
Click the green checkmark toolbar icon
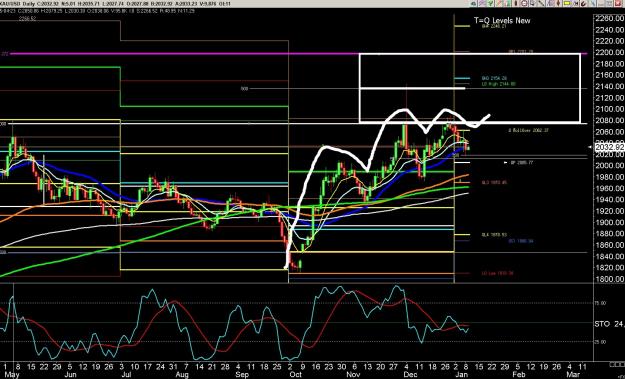(x=490, y=4)
